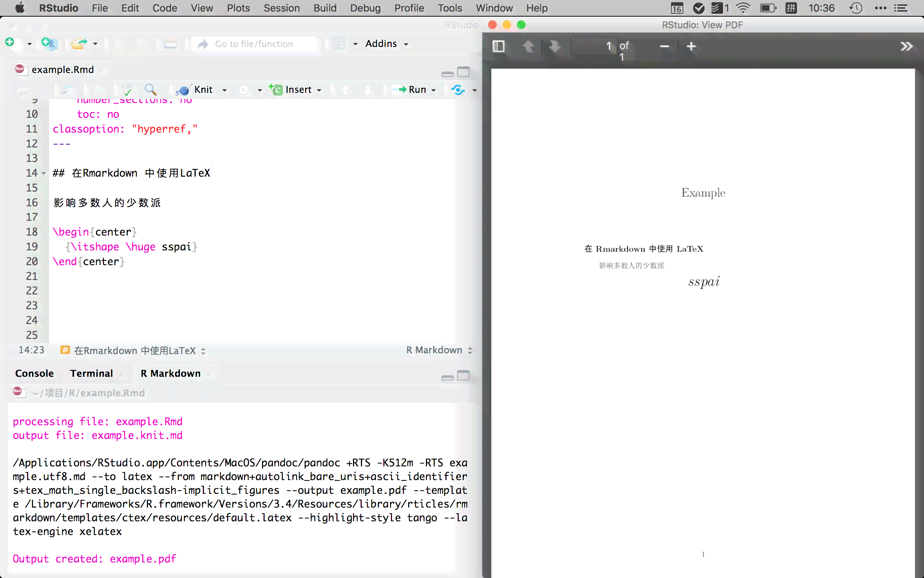Image resolution: width=924 pixels, height=578 pixels.
Task: Click the PDF page number field
Action: pos(593,46)
